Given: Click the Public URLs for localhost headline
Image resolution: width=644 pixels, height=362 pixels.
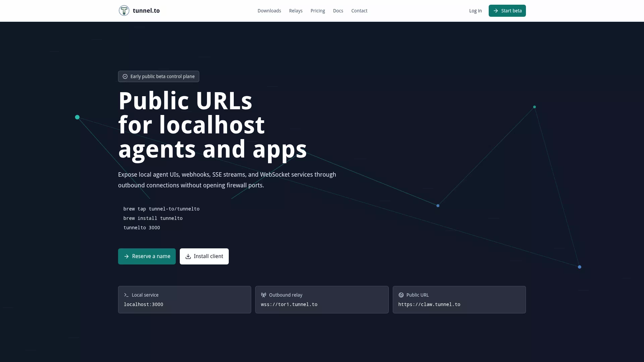Looking at the screenshot, I should 213,125.
